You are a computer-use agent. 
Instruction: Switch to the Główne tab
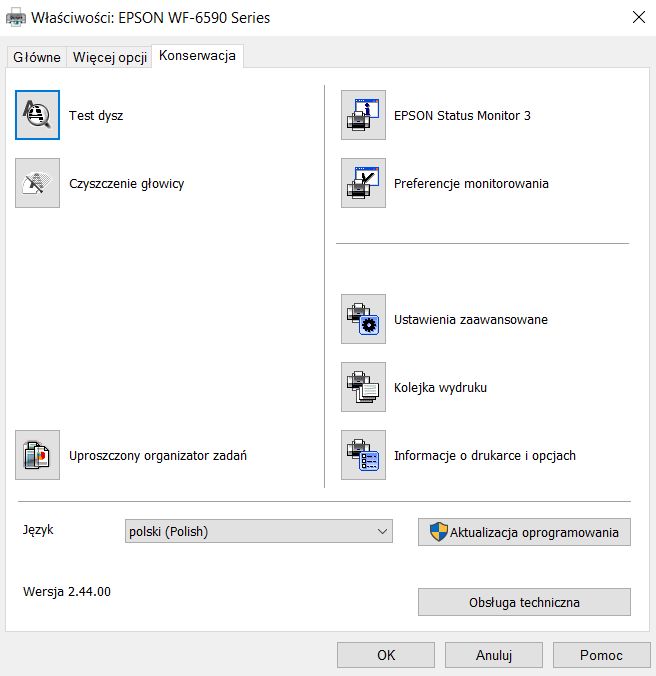point(37,57)
